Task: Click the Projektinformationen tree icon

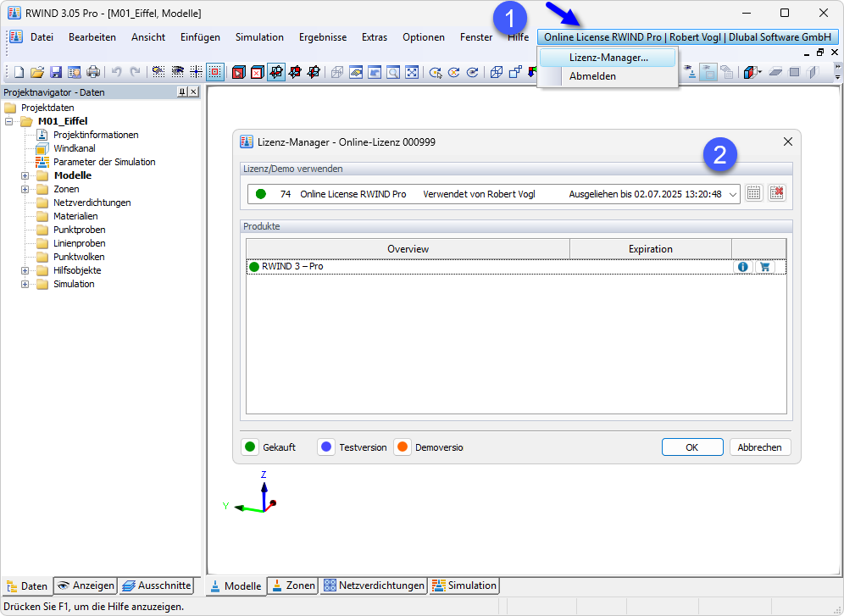Action: pos(42,135)
